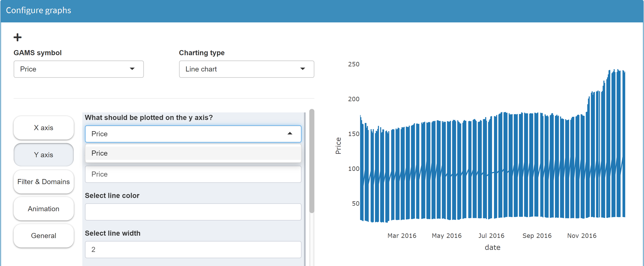Open the General settings tab

coord(43,236)
